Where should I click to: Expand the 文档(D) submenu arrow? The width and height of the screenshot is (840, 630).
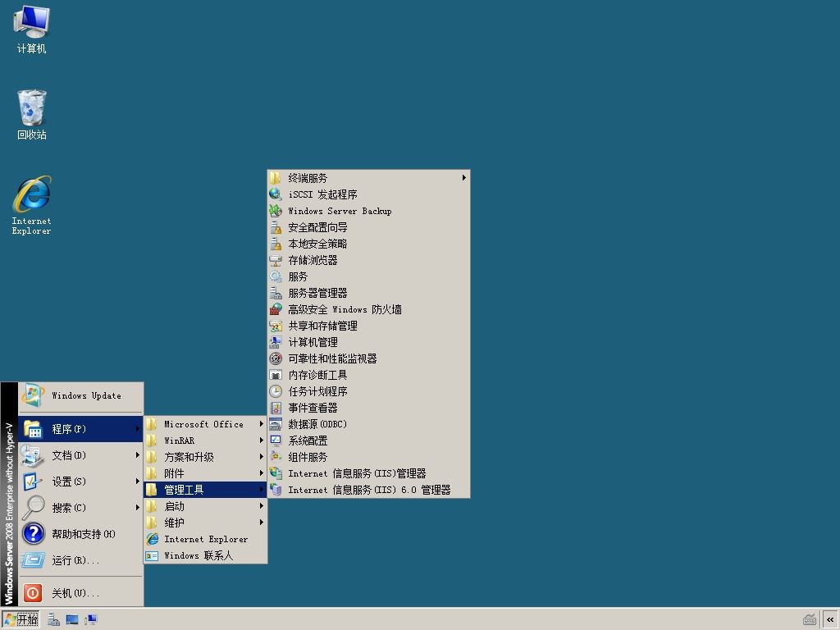138,455
